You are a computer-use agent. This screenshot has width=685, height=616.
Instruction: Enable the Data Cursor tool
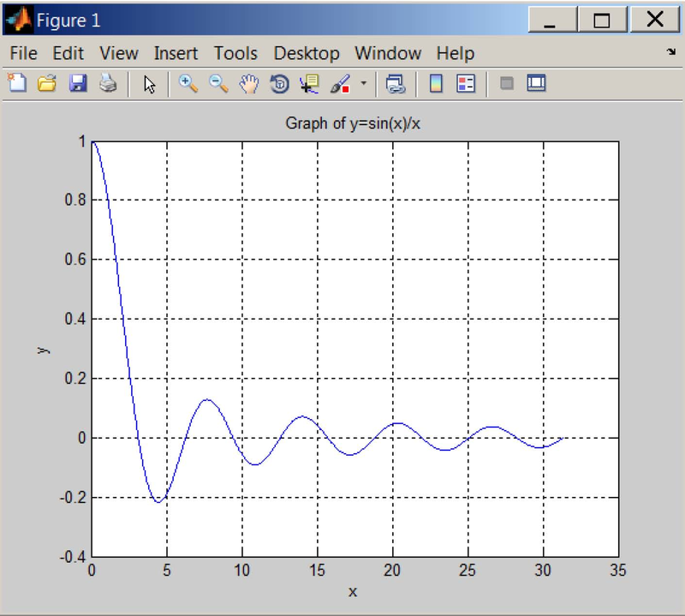pos(310,83)
